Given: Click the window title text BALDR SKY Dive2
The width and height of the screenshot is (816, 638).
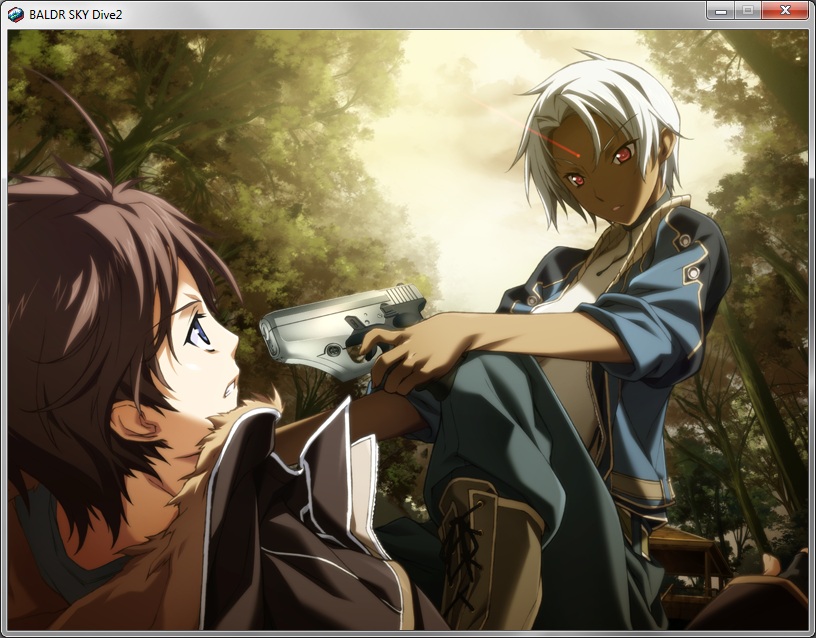Looking at the screenshot, I should (x=75, y=15).
